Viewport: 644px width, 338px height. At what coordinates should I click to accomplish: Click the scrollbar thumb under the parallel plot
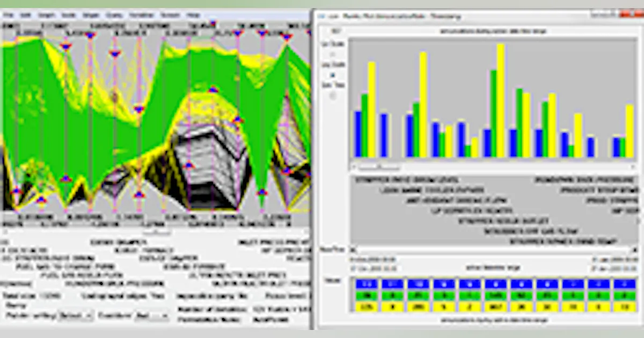[x=156, y=232]
